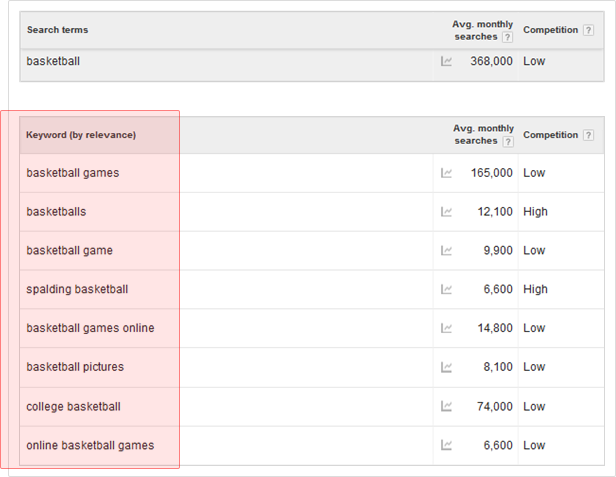Click the 'spalding basketball' keyword
616x477 pixels.
click(77, 290)
